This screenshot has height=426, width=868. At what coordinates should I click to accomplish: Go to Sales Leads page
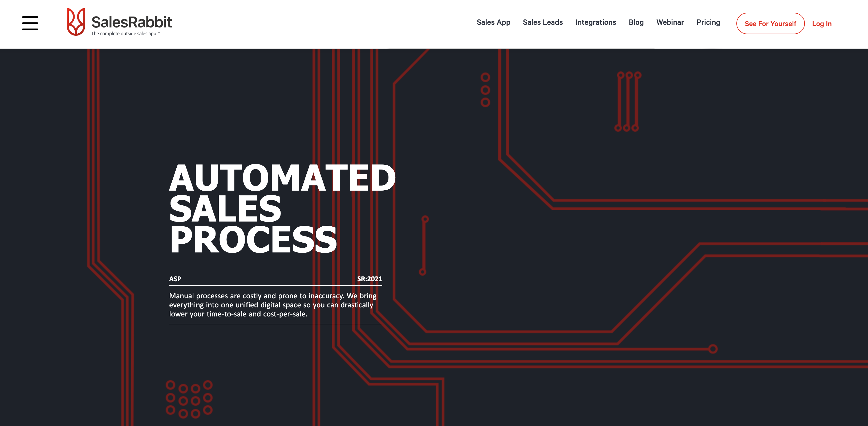(542, 22)
